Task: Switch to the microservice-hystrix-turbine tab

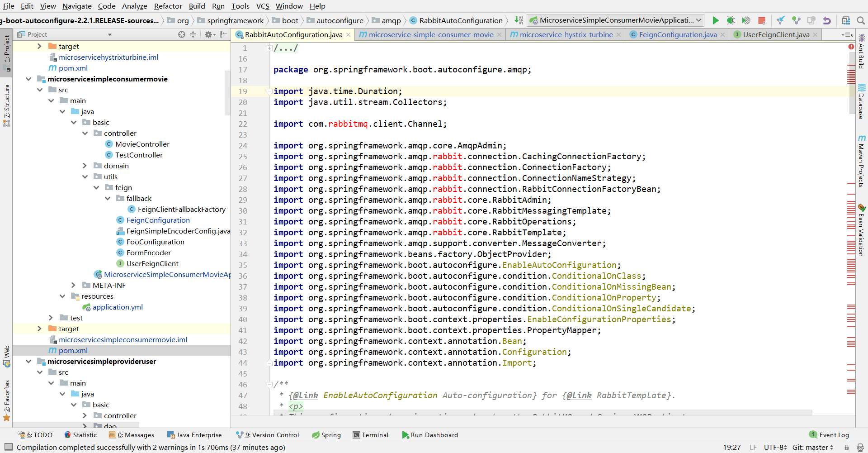Action: pos(566,35)
